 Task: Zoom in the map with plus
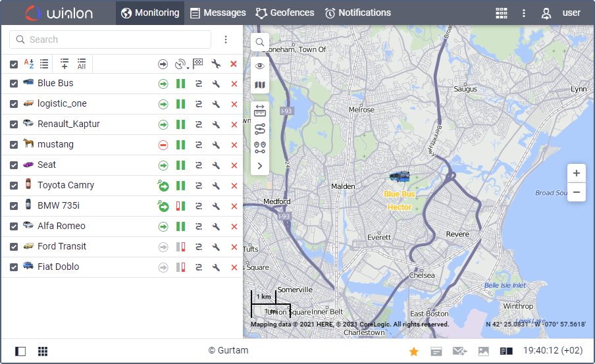[x=577, y=174]
